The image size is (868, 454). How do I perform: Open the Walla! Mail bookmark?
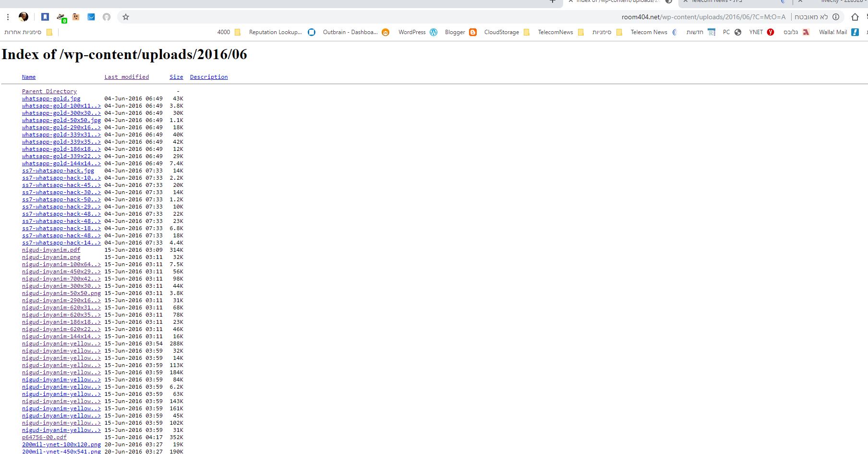click(x=839, y=32)
